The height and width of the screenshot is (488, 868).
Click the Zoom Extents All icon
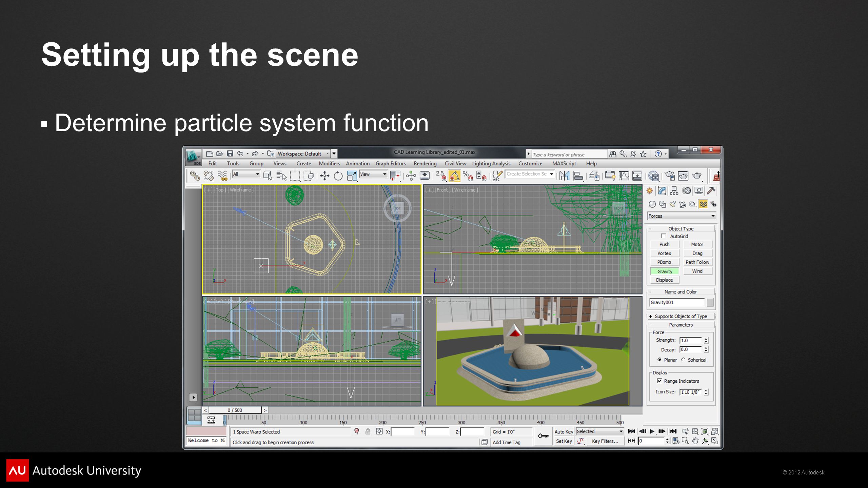click(714, 431)
